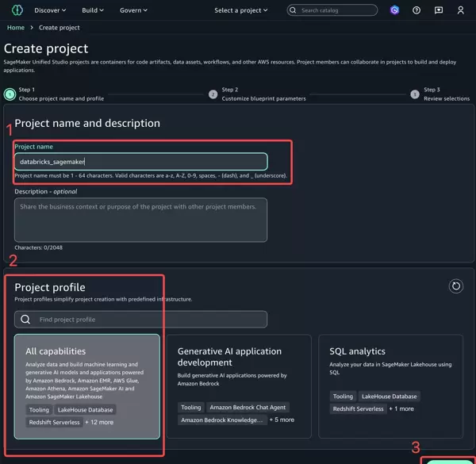Viewport: 476px width, 464px height.
Task: Open the help question mark icon
Action: 416,10
